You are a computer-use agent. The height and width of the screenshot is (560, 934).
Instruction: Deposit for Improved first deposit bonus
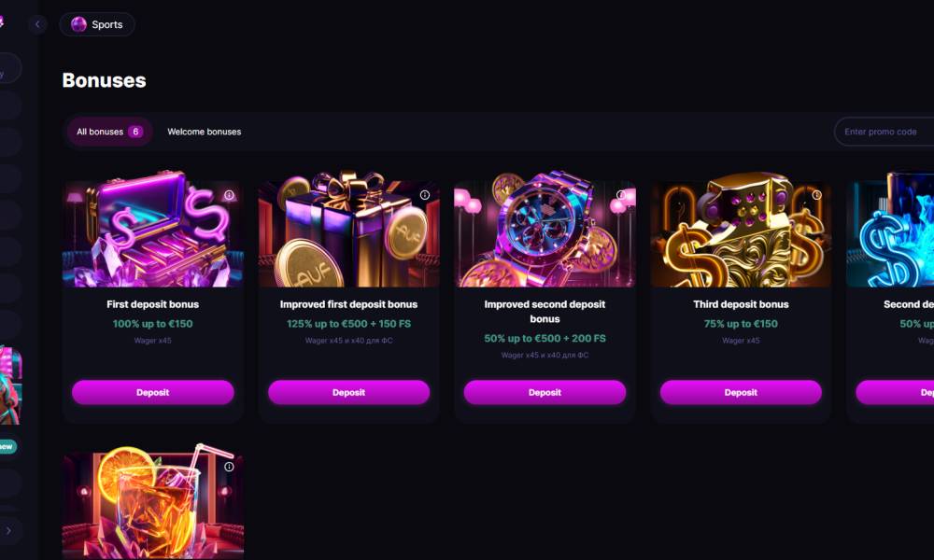349,392
